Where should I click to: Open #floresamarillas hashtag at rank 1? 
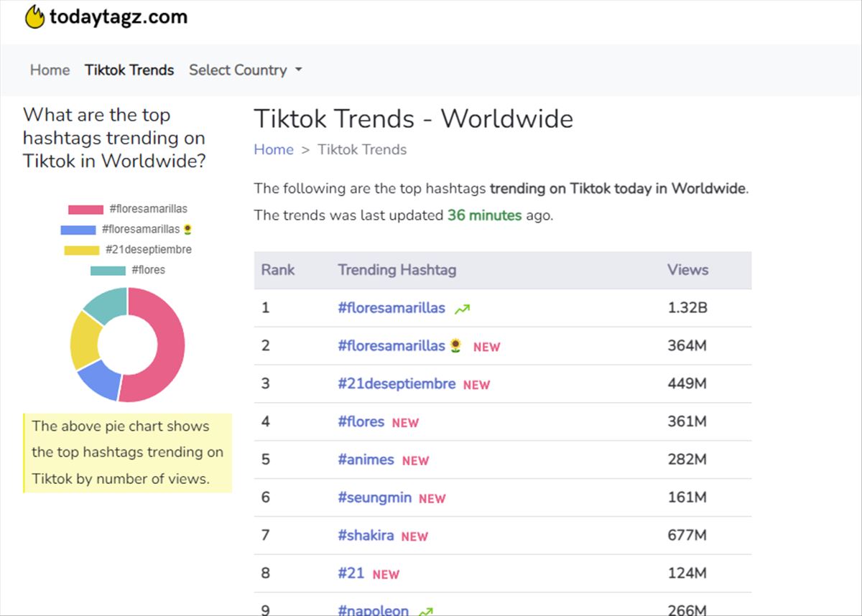[391, 308]
